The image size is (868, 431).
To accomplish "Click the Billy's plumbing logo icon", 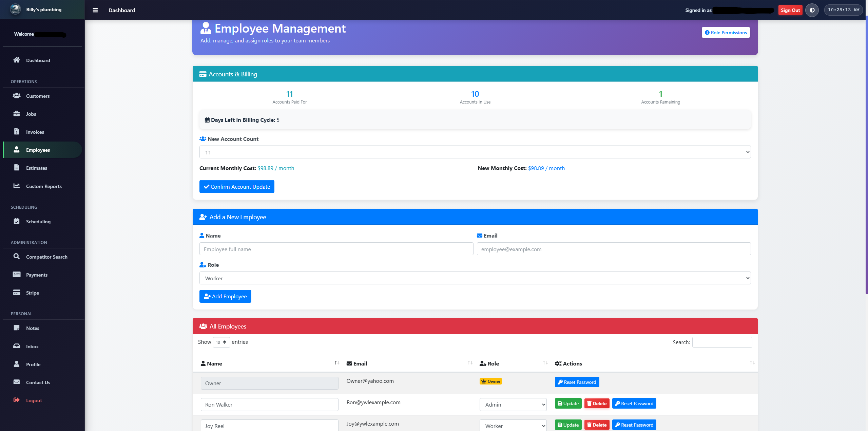I will [x=15, y=9].
